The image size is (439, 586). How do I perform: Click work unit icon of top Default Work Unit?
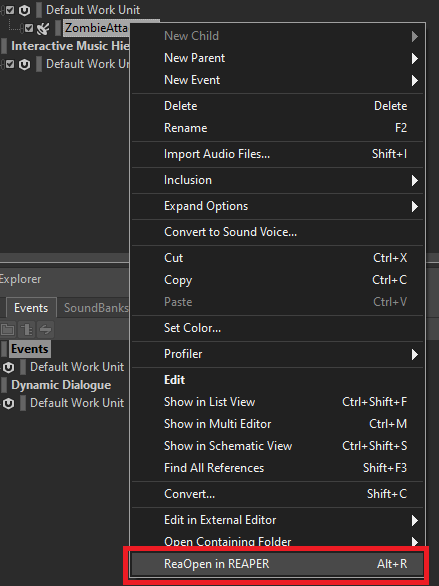pos(24,10)
